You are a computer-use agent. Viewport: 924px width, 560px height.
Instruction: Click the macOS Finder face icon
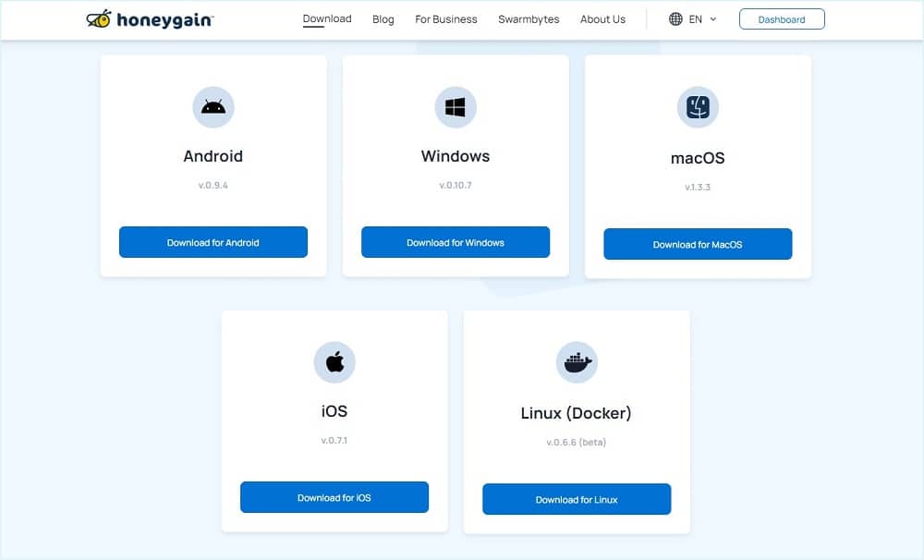[698, 107]
